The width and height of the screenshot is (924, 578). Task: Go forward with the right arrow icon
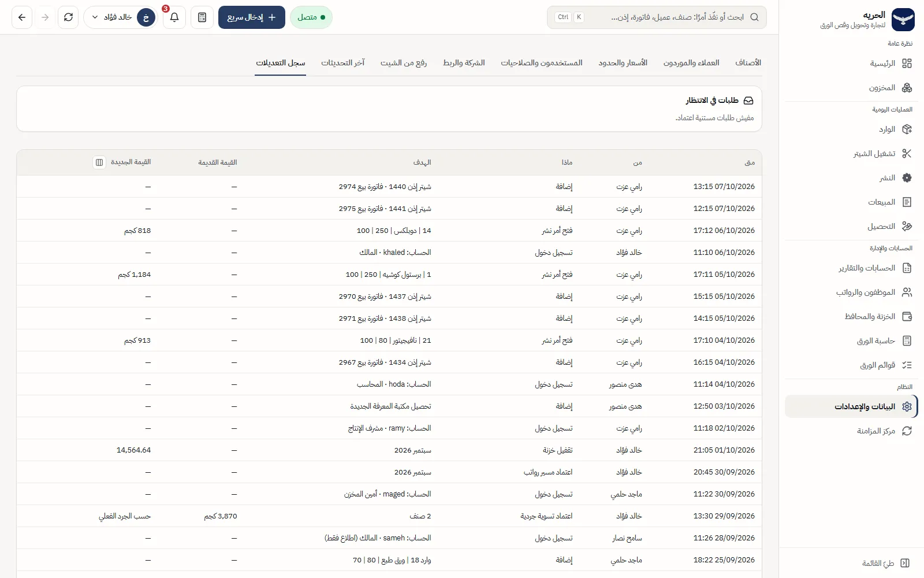point(45,17)
